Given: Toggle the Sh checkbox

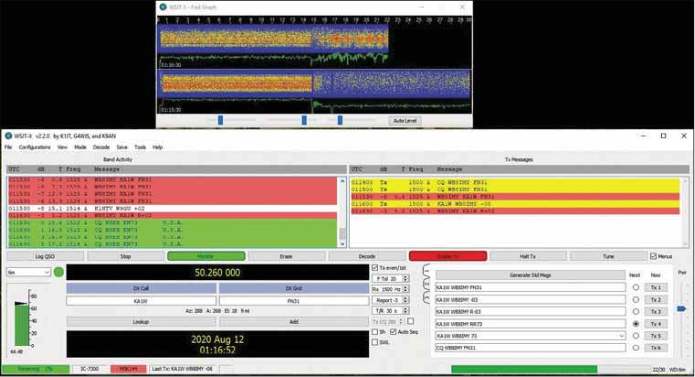Looking at the screenshot, I should click(375, 332).
